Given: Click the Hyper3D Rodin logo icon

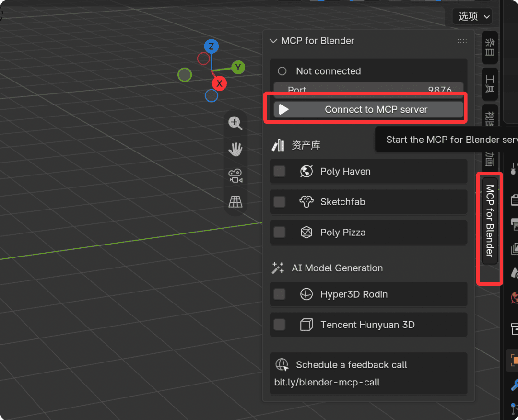Looking at the screenshot, I should (x=306, y=294).
